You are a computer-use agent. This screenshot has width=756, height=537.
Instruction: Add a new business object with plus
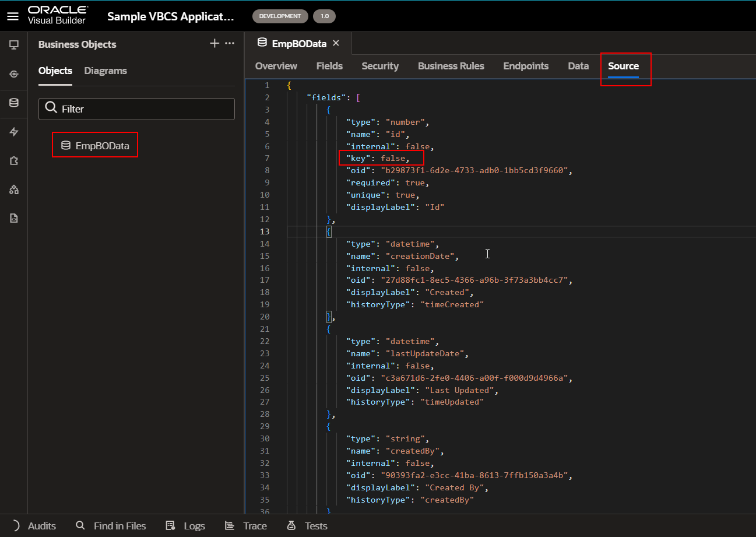click(215, 44)
